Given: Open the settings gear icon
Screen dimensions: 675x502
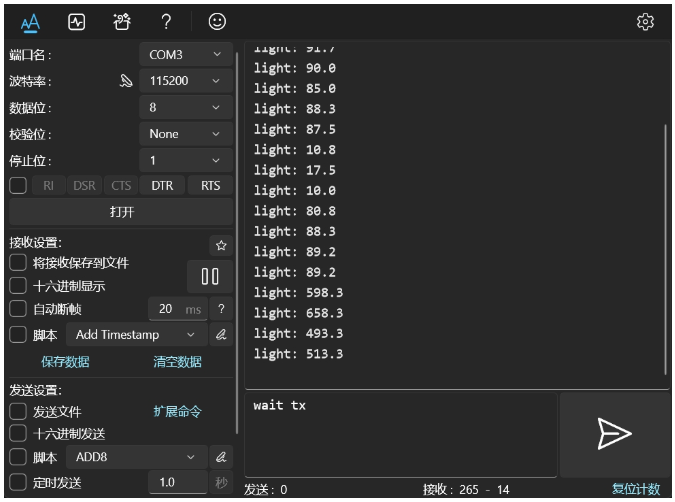Looking at the screenshot, I should click(x=645, y=21).
